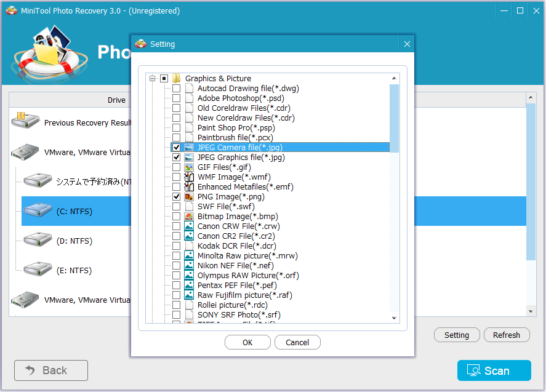Click the C: NTFS drive icon
546x392 pixels.
[x=38, y=210]
